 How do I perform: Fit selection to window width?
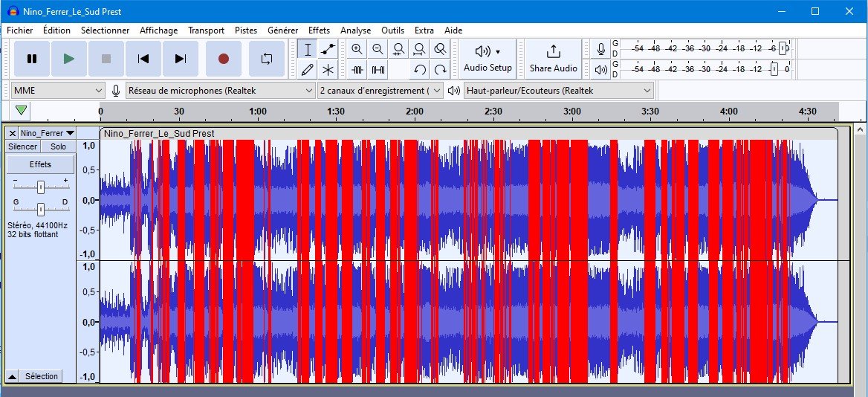(x=398, y=49)
